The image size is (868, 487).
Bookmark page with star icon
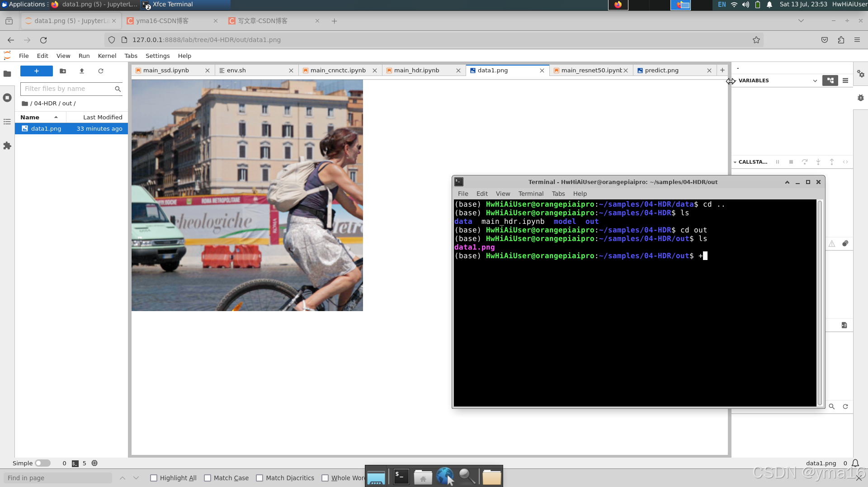point(756,40)
